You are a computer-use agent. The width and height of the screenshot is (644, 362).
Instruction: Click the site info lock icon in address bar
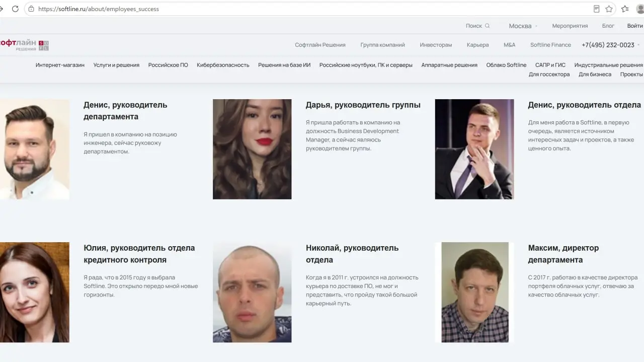31,9
